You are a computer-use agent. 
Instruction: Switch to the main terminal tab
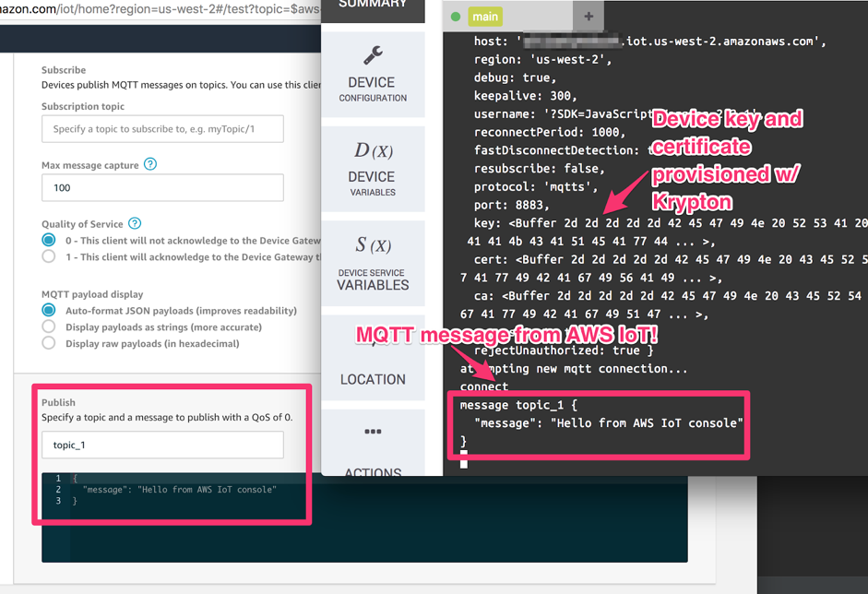(x=484, y=16)
